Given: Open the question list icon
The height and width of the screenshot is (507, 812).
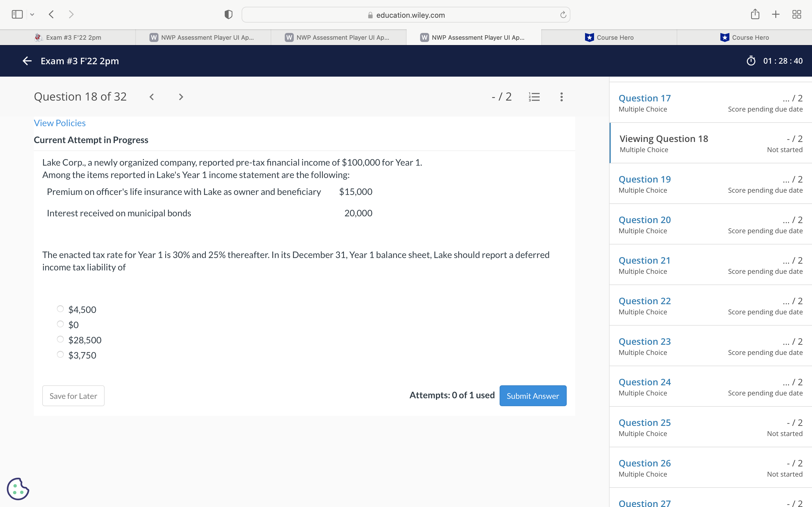Looking at the screenshot, I should tap(534, 97).
